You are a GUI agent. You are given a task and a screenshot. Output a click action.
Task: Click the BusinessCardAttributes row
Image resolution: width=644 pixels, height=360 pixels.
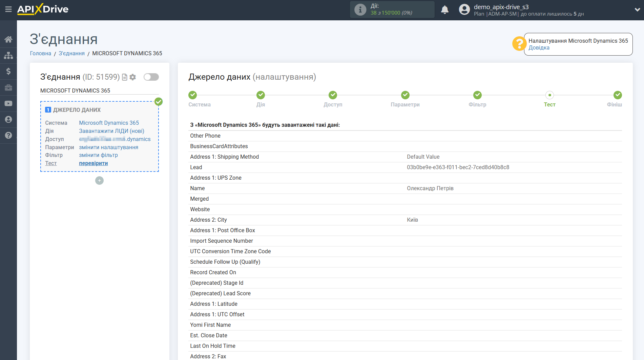pos(405,146)
